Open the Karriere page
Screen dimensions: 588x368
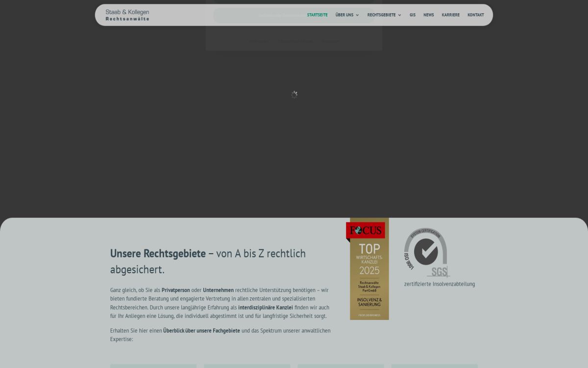click(450, 15)
